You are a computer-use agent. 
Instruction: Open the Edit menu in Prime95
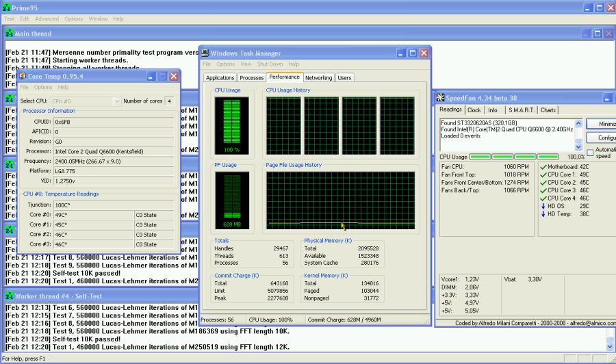(25, 18)
